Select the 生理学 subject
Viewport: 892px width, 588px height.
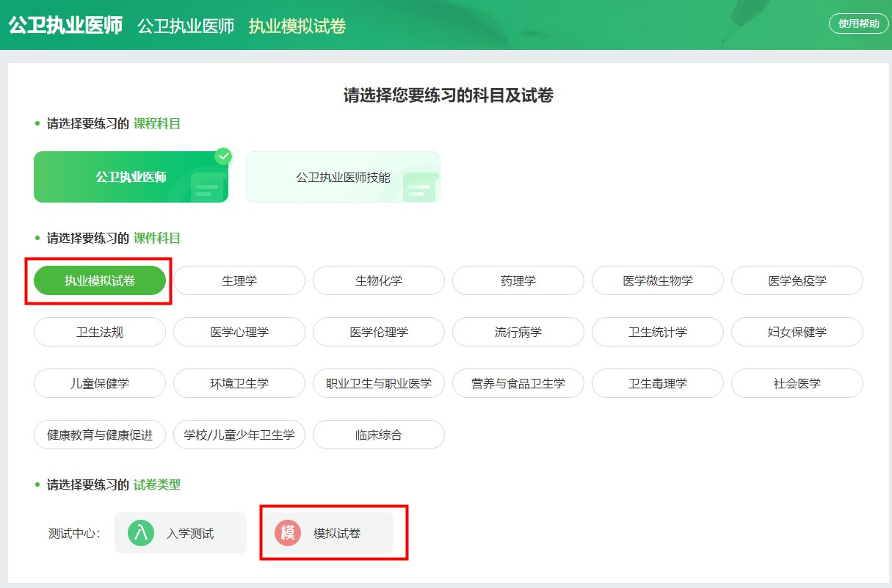239,280
